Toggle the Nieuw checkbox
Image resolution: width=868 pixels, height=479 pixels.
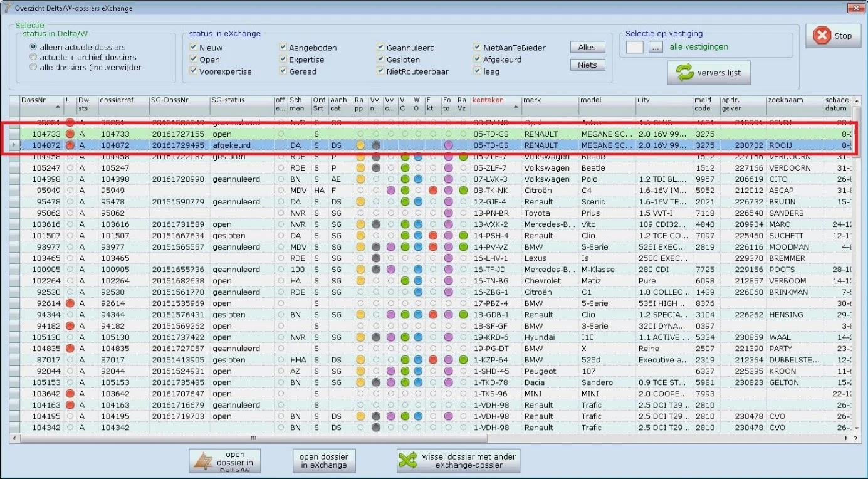click(194, 48)
